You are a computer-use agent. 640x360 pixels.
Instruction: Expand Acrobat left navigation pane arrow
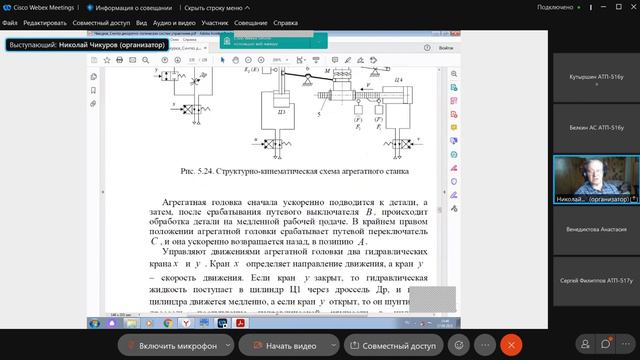[x=102, y=192]
